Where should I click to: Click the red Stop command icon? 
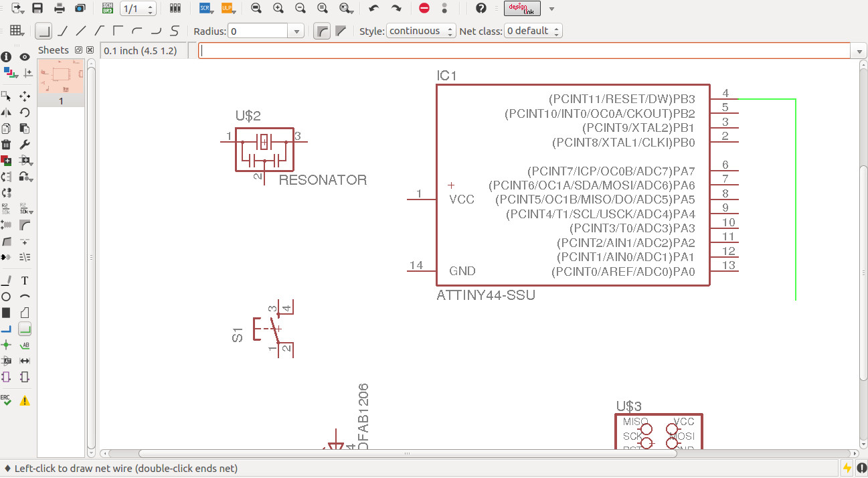click(424, 9)
